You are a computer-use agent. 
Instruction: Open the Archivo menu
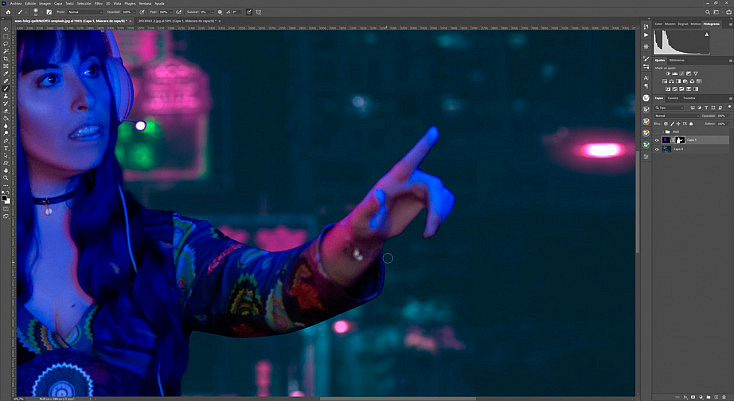coord(14,3)
